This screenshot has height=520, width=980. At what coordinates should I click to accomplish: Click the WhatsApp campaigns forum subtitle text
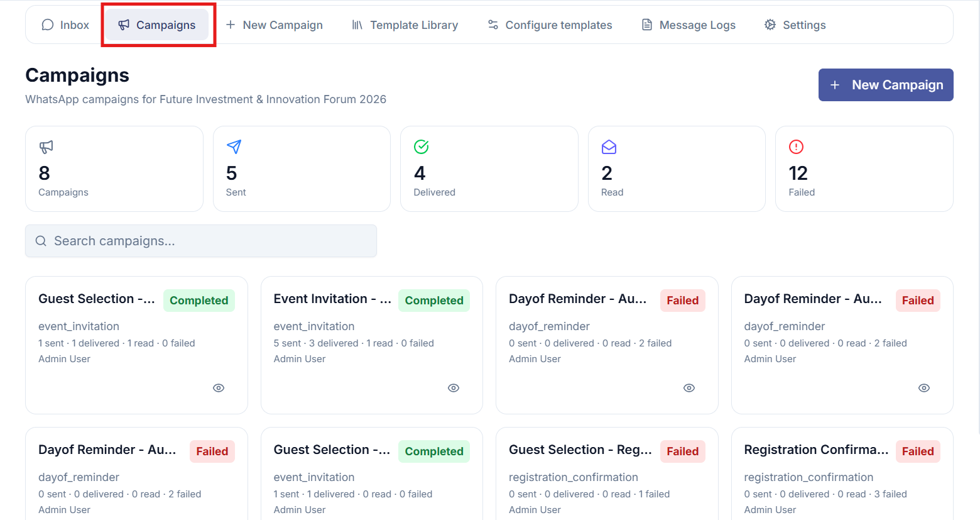(x=205, y=99)
